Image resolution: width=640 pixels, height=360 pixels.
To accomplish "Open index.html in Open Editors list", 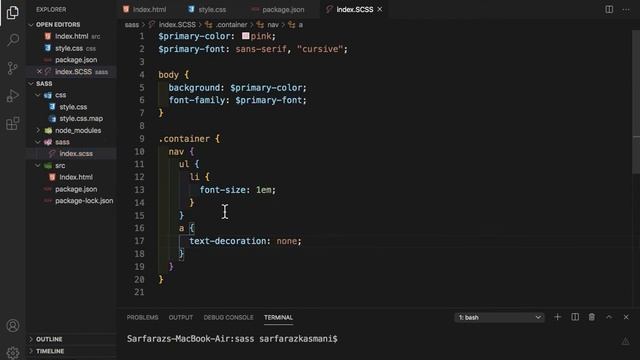I will (x=71, y=36).
